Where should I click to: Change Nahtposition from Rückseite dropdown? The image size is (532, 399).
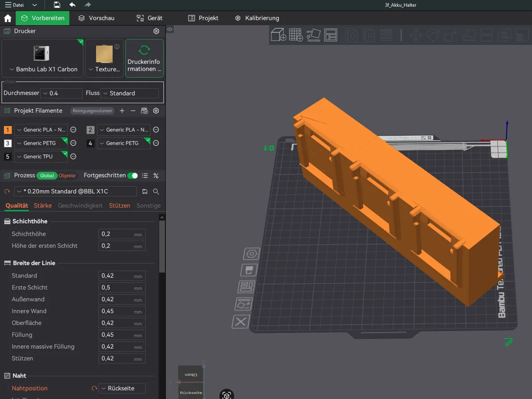point(121,388)
